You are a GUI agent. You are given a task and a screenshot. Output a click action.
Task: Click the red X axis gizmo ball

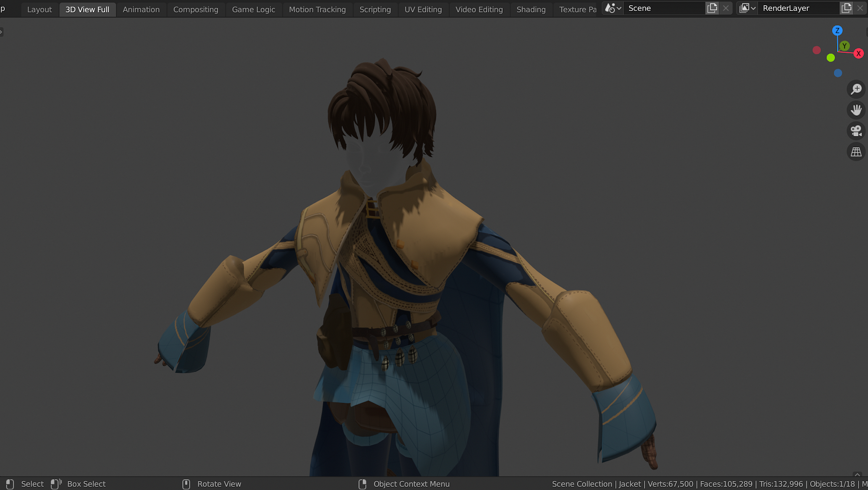pos(858,53)
